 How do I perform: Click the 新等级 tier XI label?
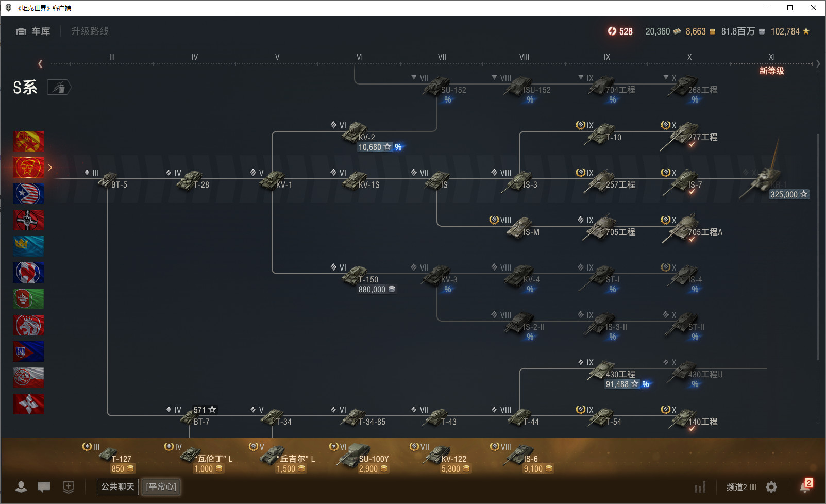tap(771, 71)
